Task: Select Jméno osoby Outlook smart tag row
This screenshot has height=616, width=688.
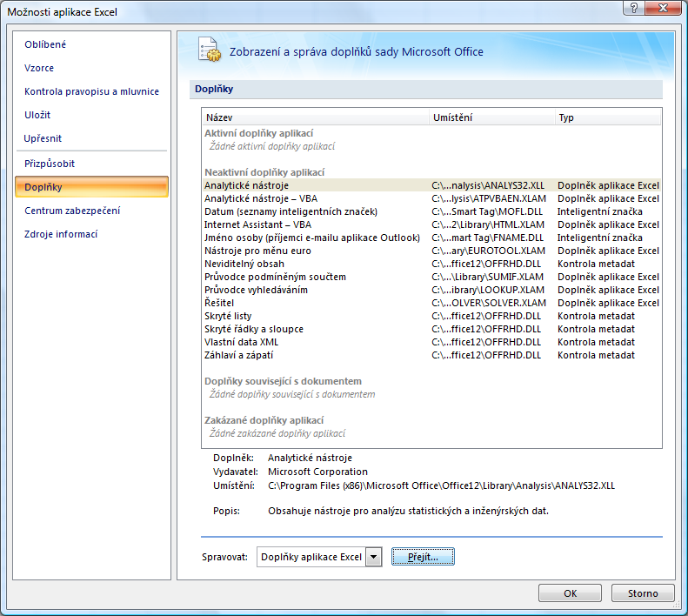Action: point(431,238)
